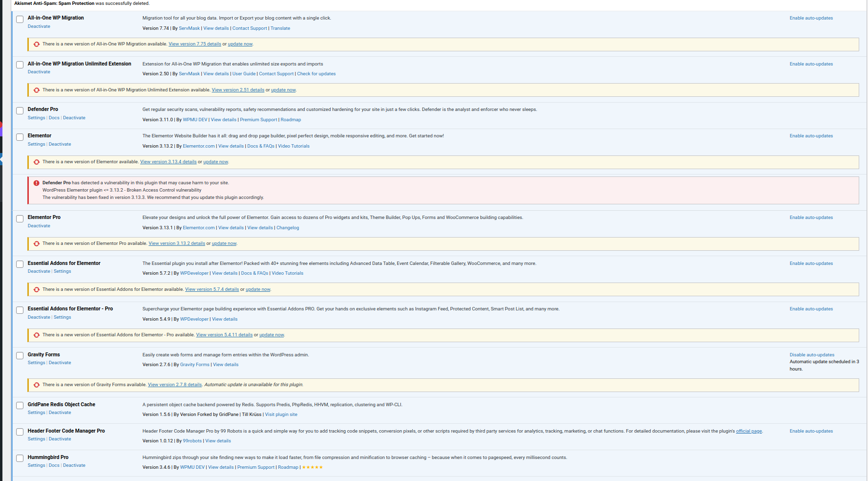Check the Elementor Pro plugin checkbox
The width and height of the screenshot is (868, 481).
click(20, 219)
